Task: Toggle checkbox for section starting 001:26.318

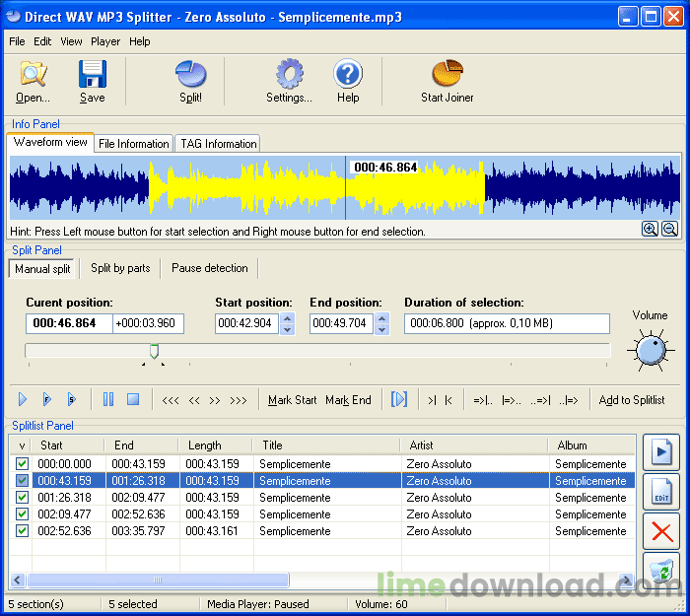Action: 22,498
